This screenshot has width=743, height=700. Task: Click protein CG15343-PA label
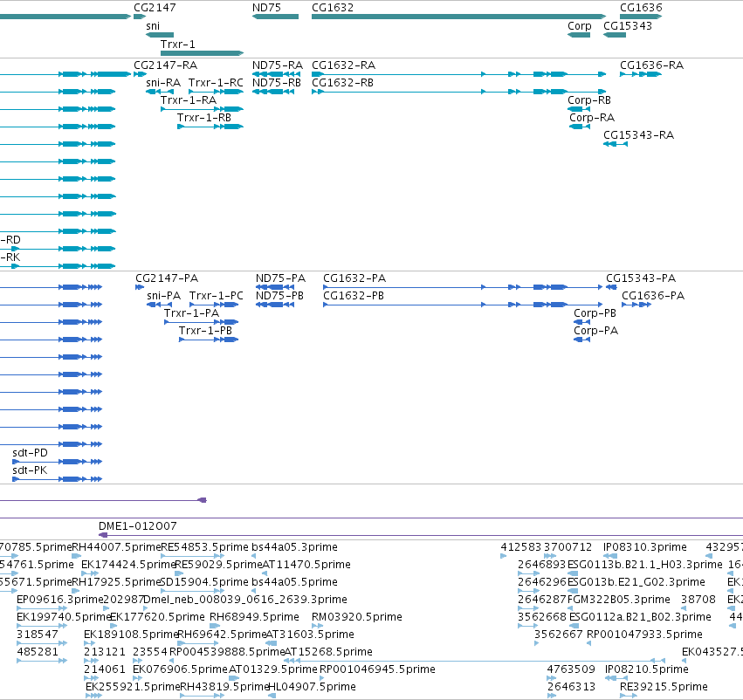641,278
